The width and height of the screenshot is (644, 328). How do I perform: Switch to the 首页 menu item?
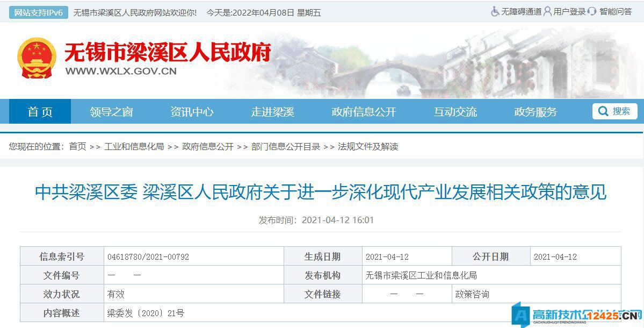pyautogui.click(x=39, y=111)
